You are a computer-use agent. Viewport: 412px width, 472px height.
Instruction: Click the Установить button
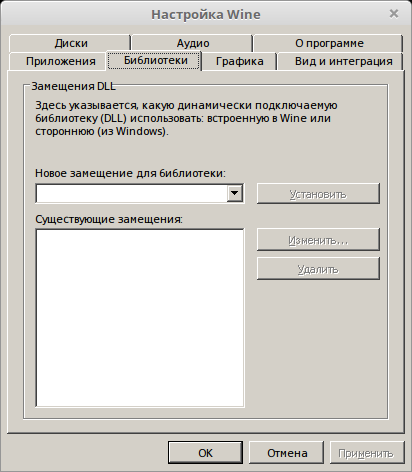(x=318, y=194)
